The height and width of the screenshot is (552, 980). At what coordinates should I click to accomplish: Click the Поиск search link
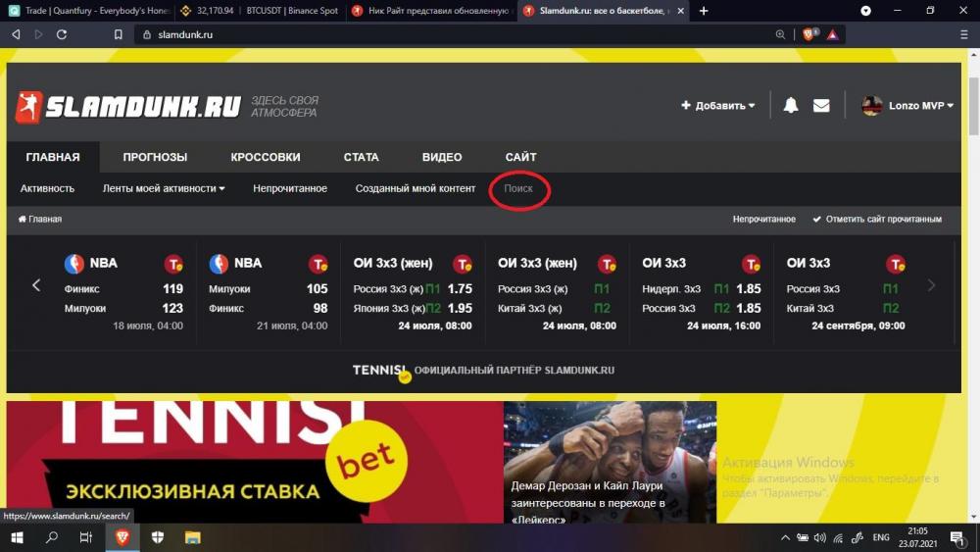coord(518,188)
